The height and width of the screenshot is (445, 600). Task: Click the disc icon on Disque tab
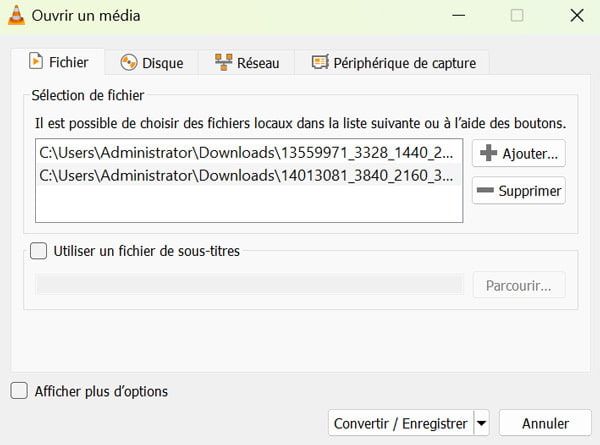(128, 63)
